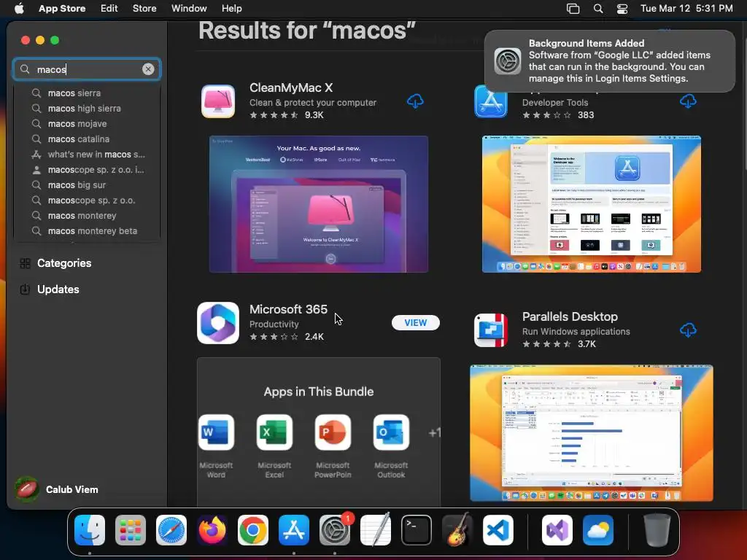Open Spotlight search in the menu bar
This screenshot has height=560, width=747.
click(x=598, y=9)
